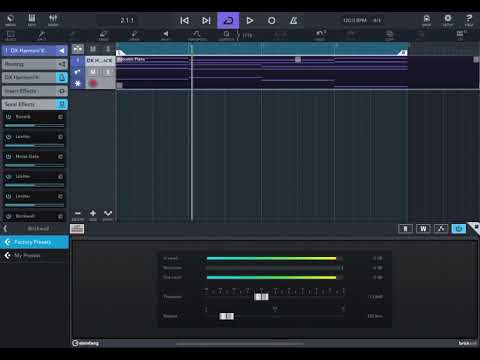Viewport: 480px width, 360px height.
Task: Change the 120.0 BPM tempo value
Action: point(355,20)
